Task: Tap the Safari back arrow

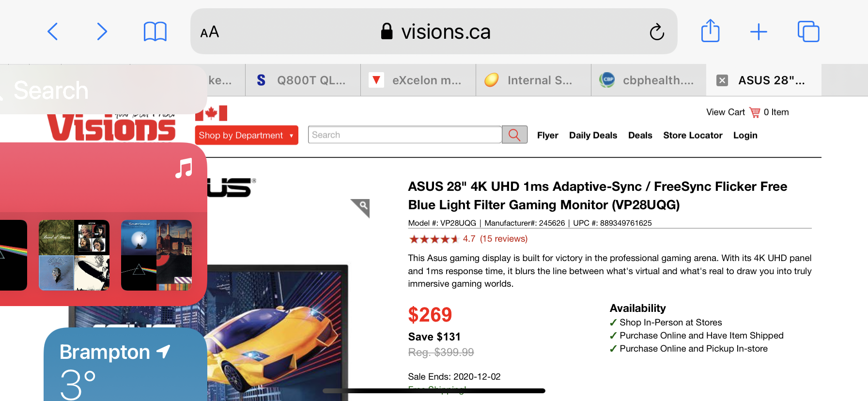Action: tap(53, 32)
